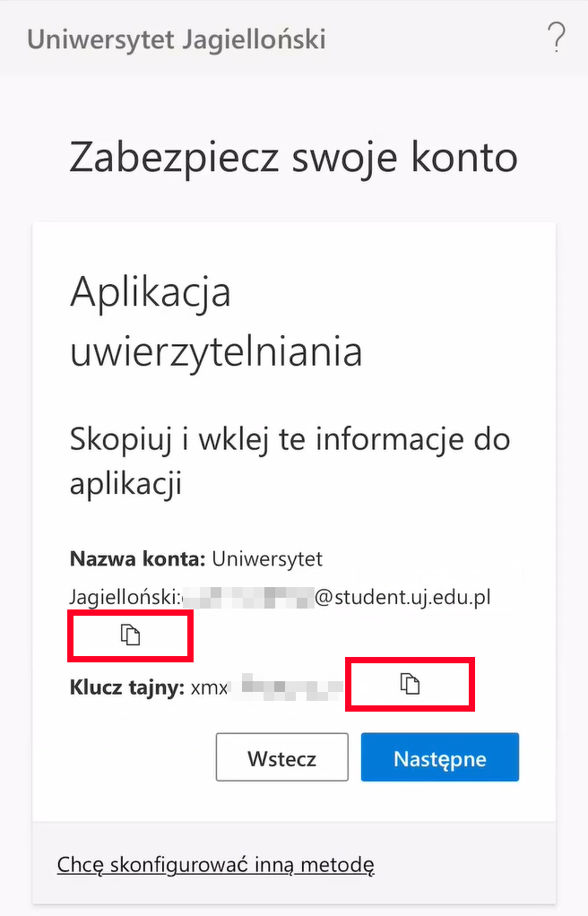Click the 'Skopiuj i wklej te informacje' instruction
Screen dimensions: 588x916
[x=290, y=462]
